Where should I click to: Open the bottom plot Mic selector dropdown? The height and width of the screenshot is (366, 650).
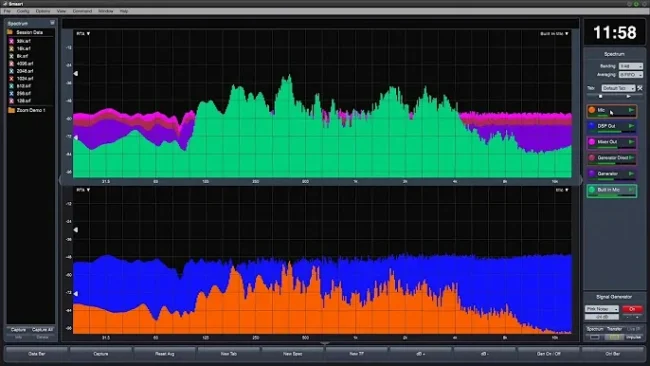point(562,190)
